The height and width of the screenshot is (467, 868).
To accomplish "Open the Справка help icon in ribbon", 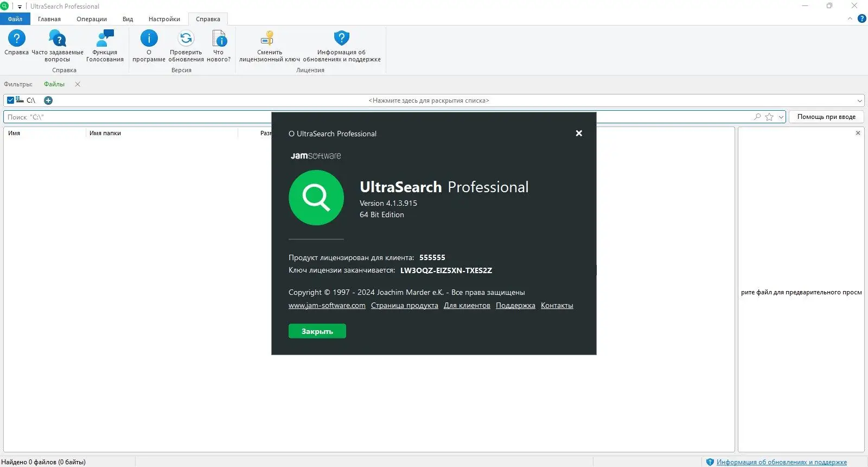I will (16, 39).
